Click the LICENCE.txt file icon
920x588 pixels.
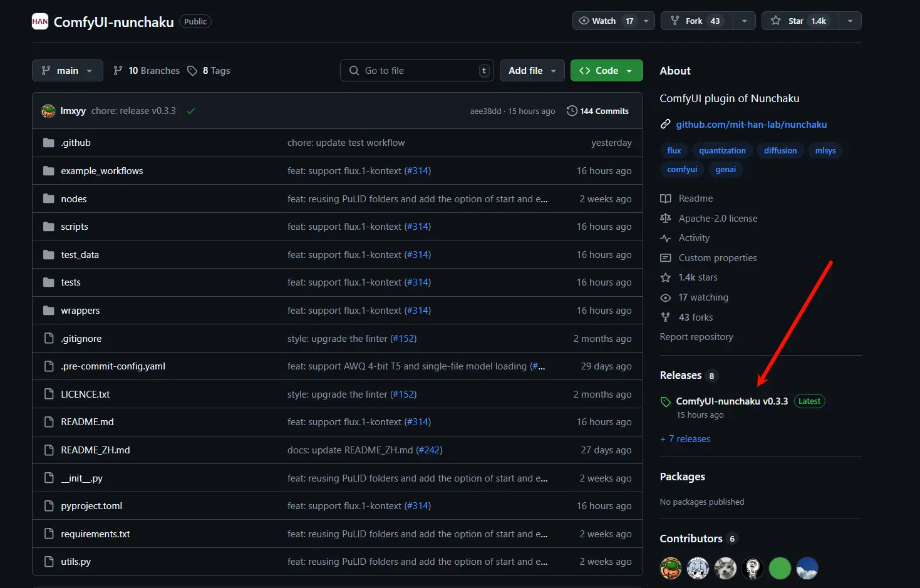coord(49,394)
